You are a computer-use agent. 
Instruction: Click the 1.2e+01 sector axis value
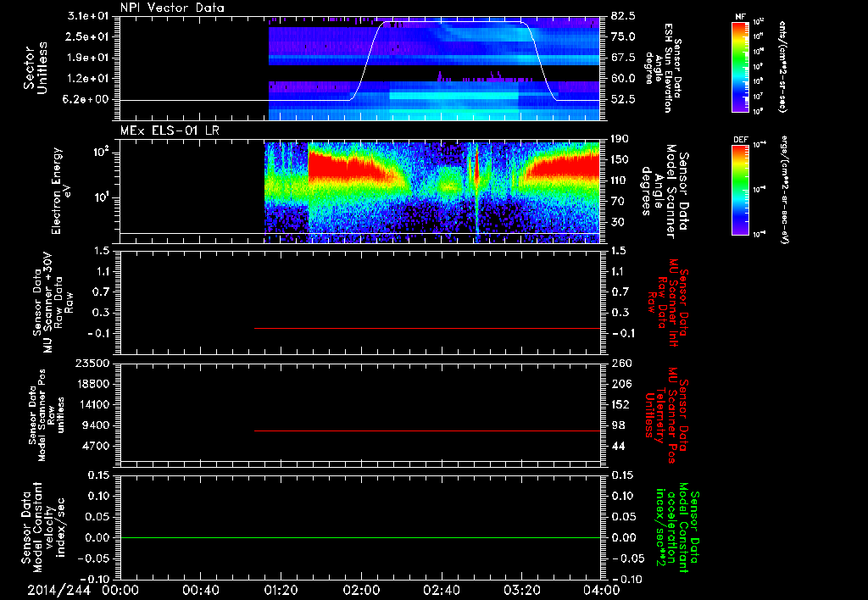[x=88, y=79]
